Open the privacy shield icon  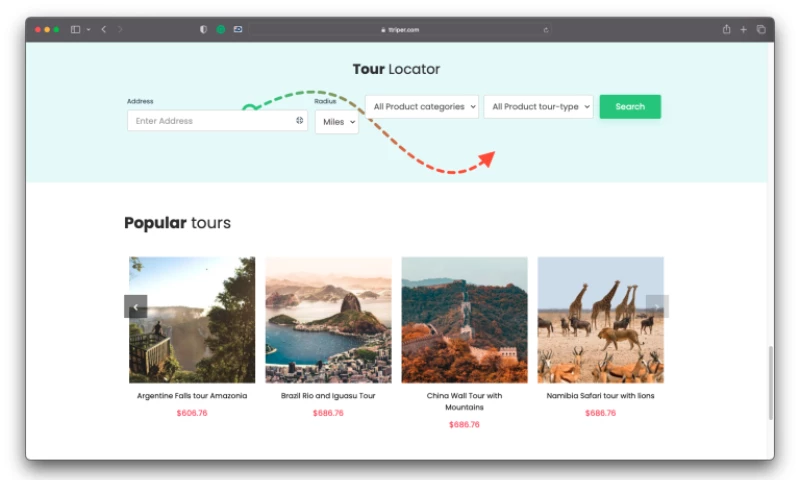click(204, 30)
